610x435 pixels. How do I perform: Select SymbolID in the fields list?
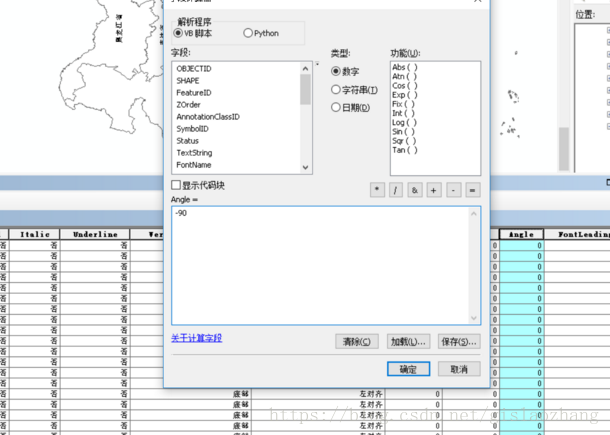click(192, 129)
